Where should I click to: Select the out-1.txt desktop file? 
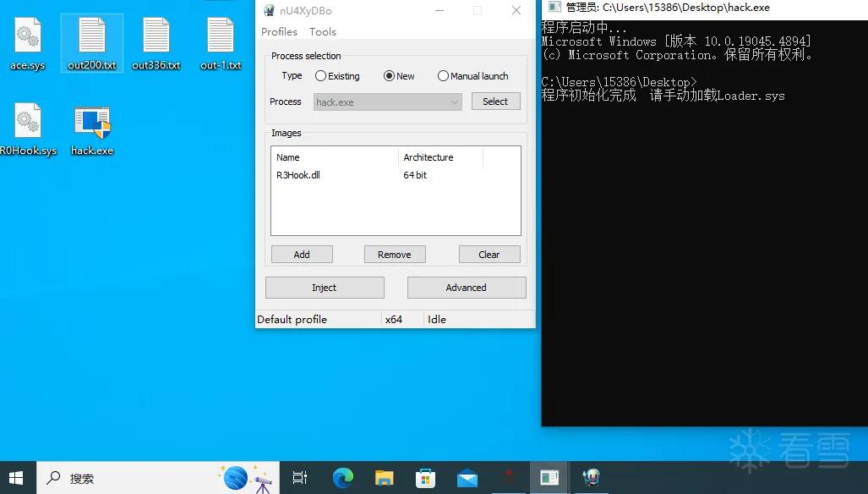click(x=221, y=43)
